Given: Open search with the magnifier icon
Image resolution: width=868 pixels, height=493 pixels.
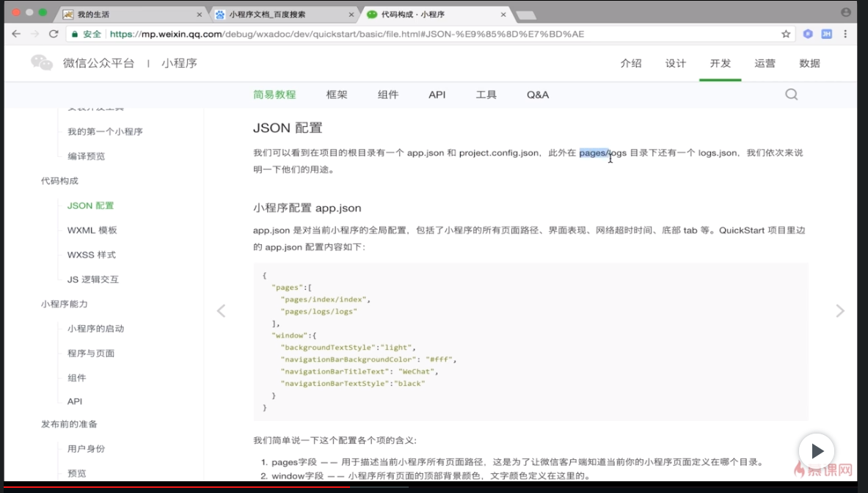Looking at the screenshot, I should pyautogui.click(x=792, y=95).
